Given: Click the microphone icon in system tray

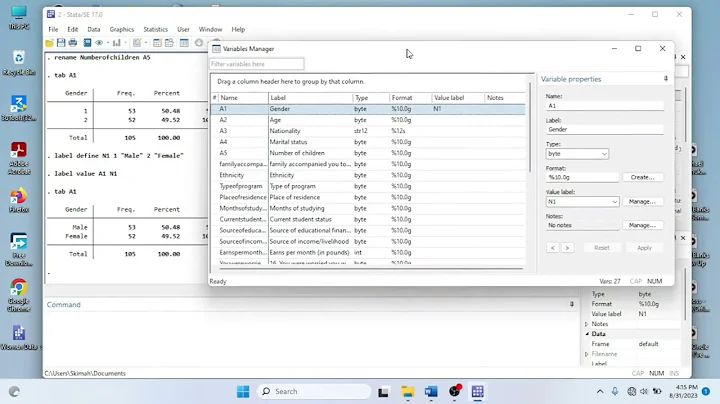Looking at the screenshot, I should tap(615, 392).
